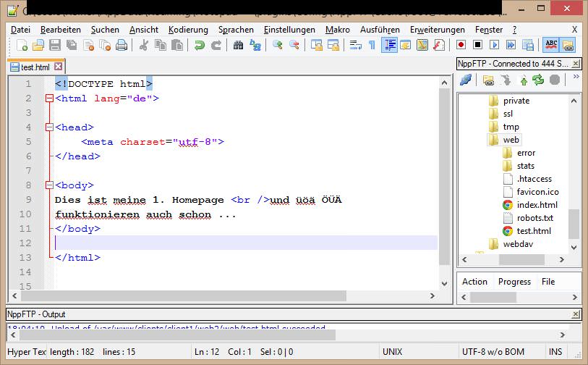Click the New file toolbar icon

coord(23,45)
